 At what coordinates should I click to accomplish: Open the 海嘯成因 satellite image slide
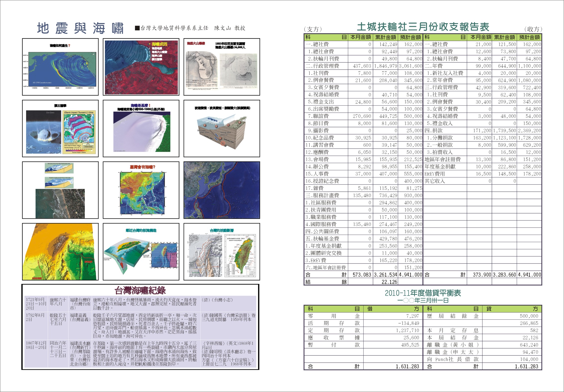(141, 67)
